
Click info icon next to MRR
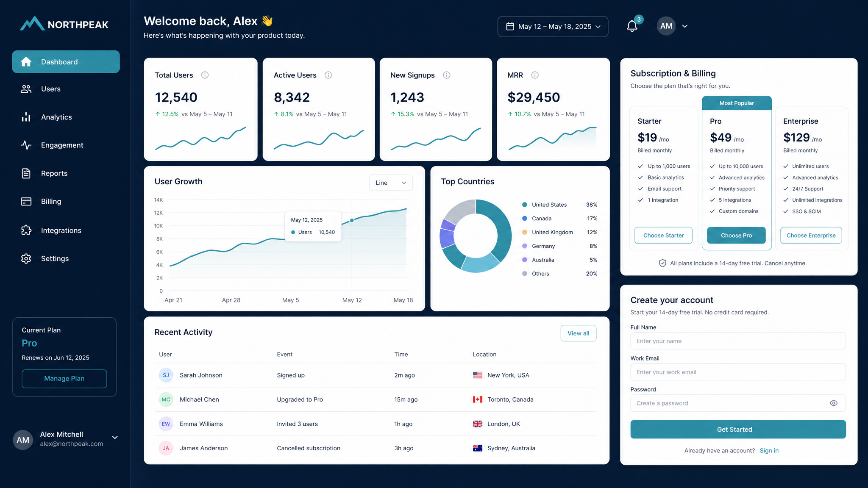click(x=535, y=75)
